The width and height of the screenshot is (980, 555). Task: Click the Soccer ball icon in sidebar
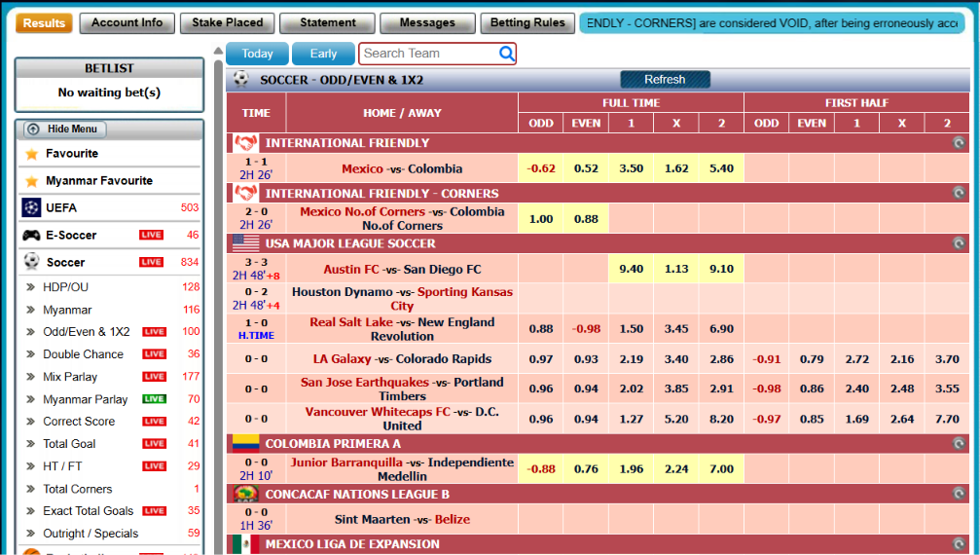click(31, 262)
